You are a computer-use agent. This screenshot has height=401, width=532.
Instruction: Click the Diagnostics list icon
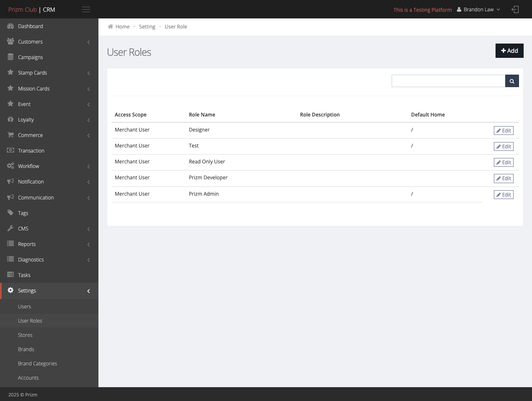click(x=10, y=259)
